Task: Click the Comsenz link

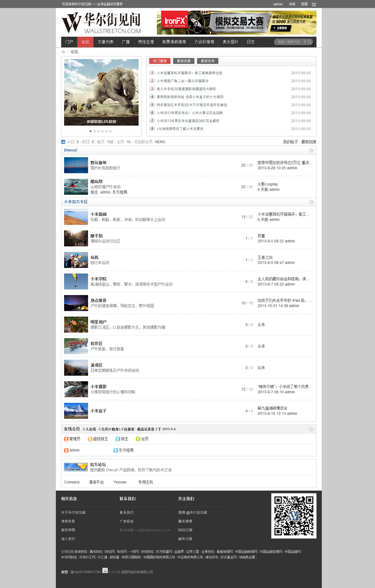Action: 72,482
